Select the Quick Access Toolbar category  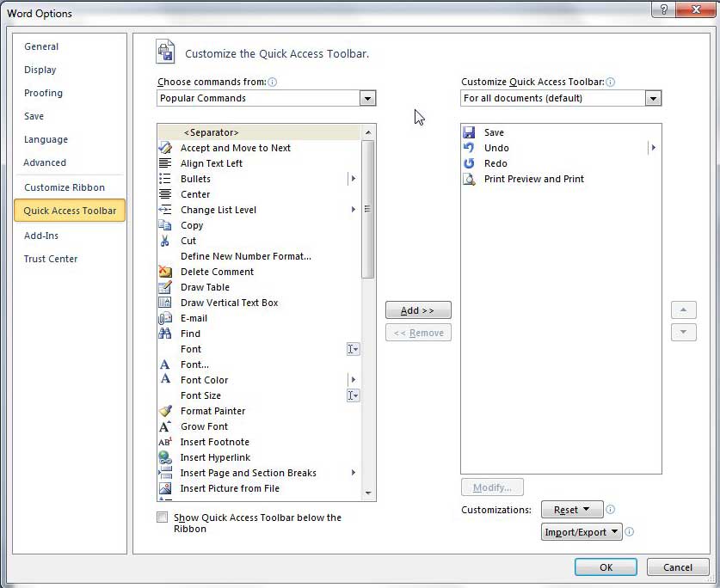[x=70, y=211]
